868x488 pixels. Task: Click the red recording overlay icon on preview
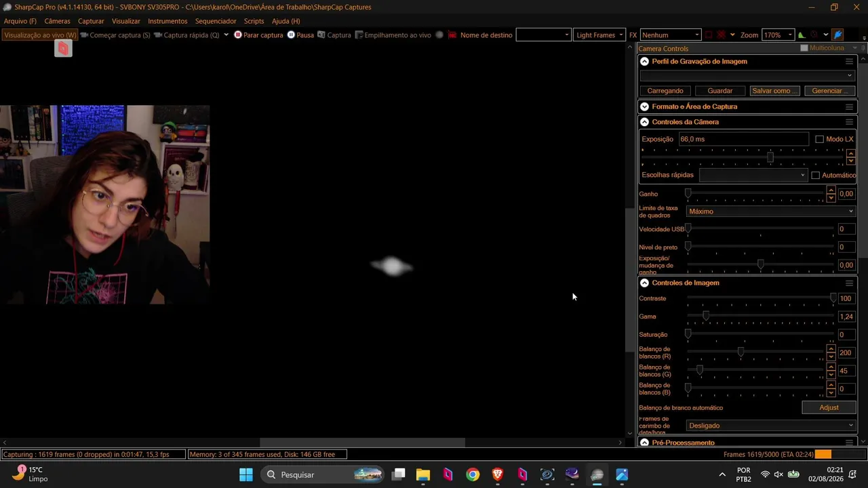click(x=63, y=48)
